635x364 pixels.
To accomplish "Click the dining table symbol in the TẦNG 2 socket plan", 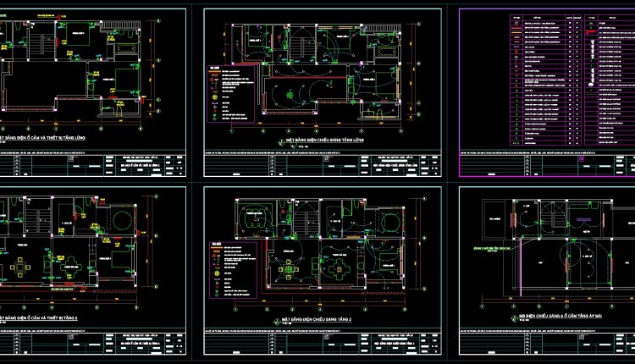I will point(19,267).
